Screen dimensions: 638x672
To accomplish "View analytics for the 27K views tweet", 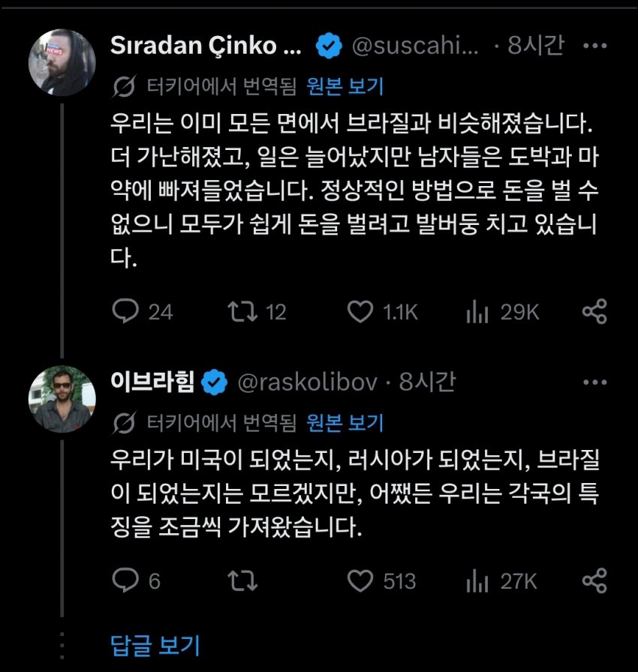I will (x=478, y=580).
